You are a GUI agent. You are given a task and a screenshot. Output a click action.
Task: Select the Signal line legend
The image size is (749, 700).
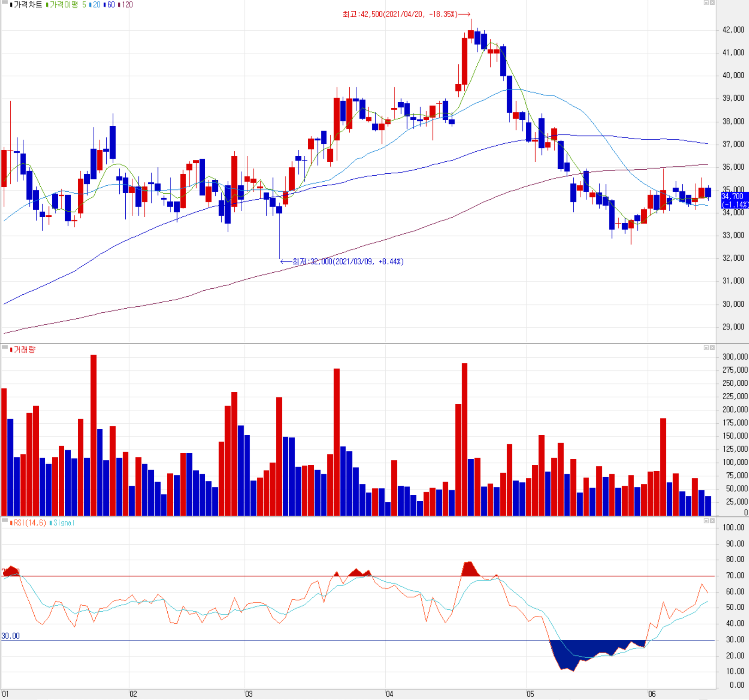(62, 523)
